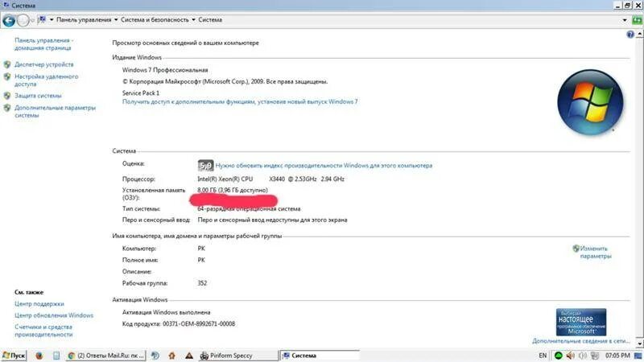
Task: Click the dark triangle icon on taskbar
Action: pos(189,356)
